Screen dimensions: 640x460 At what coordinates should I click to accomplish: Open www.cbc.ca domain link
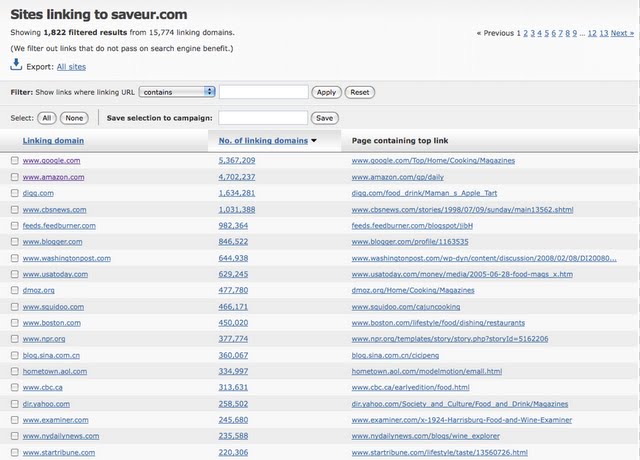pyautogui.click(x=43, y=387)
